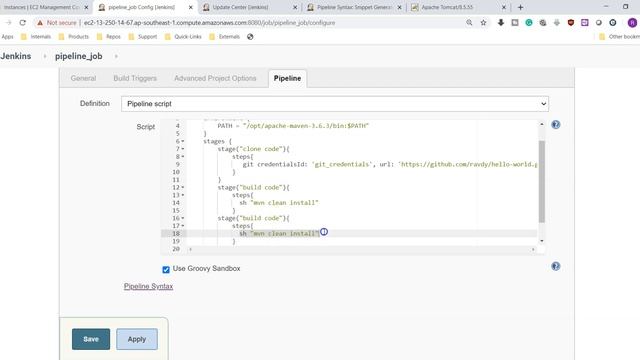Reload the page in browser

point(23,23)
